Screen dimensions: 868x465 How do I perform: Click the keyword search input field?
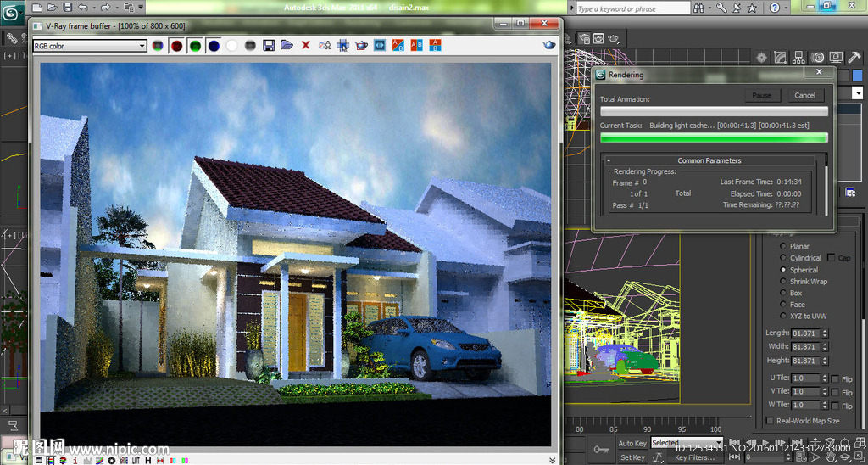632,8
